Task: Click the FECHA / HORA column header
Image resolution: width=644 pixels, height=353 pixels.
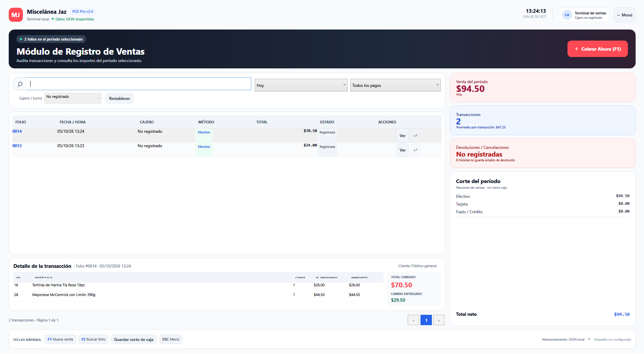Action: point(72,122)
